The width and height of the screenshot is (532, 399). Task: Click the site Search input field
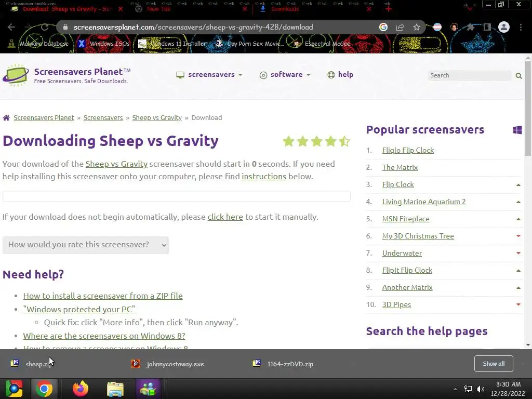coord(470,75)
